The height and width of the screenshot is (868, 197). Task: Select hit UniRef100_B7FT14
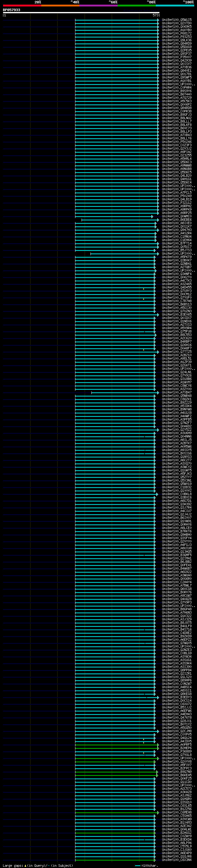(x=177, y=243)
